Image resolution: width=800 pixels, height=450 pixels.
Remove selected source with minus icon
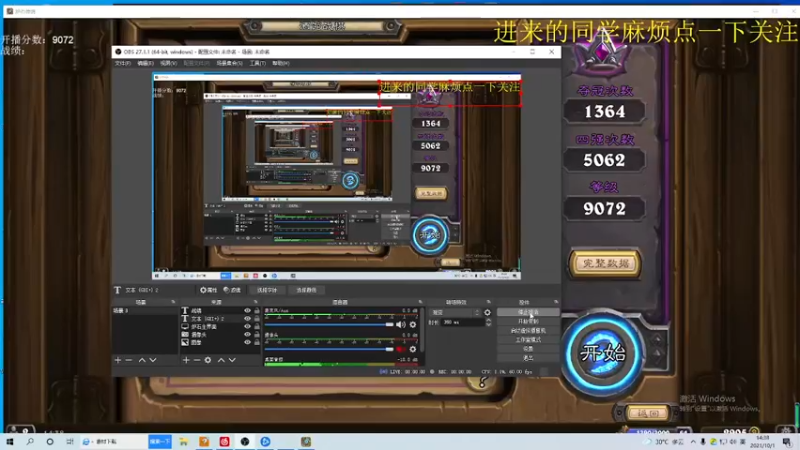tap(196, 360)
